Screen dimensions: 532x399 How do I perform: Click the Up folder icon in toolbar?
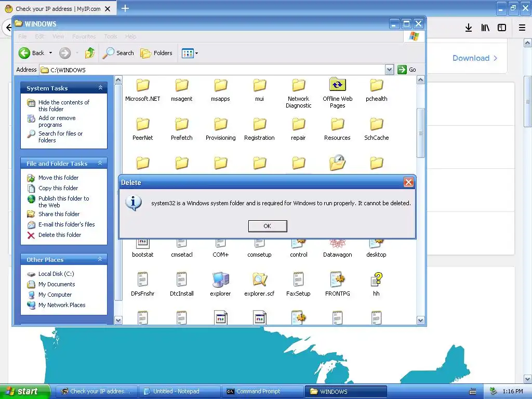89,53
